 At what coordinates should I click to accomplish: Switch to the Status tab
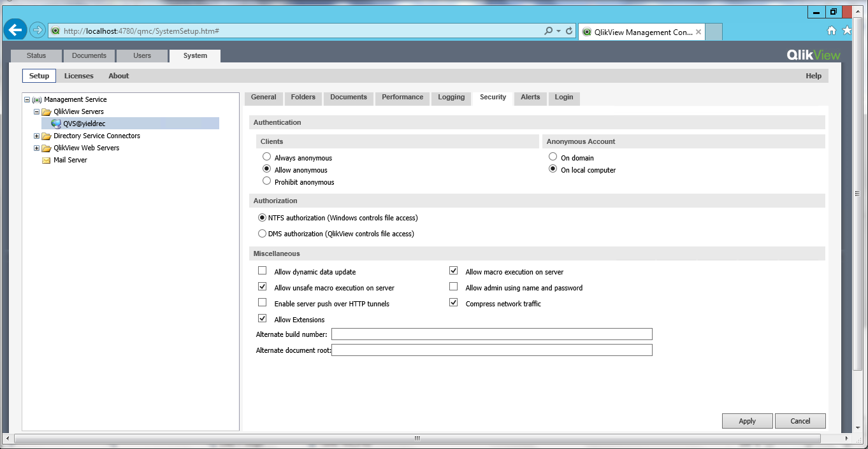pyautogui.click(x=36, y=55)
